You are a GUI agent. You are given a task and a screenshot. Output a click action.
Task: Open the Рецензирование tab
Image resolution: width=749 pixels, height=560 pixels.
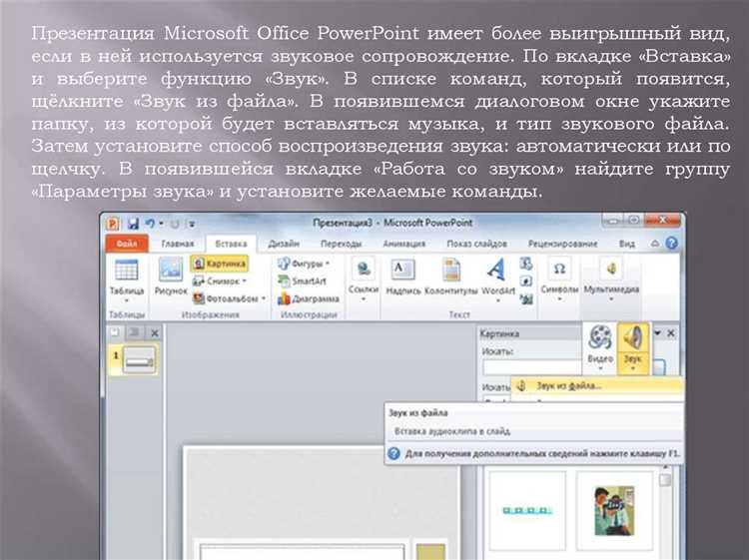click(x=562, y=244)
